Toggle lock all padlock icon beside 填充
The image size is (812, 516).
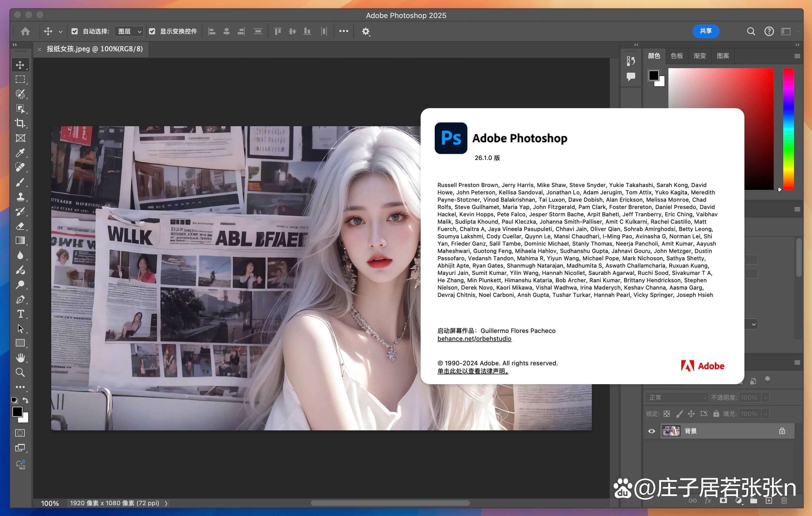716,414
